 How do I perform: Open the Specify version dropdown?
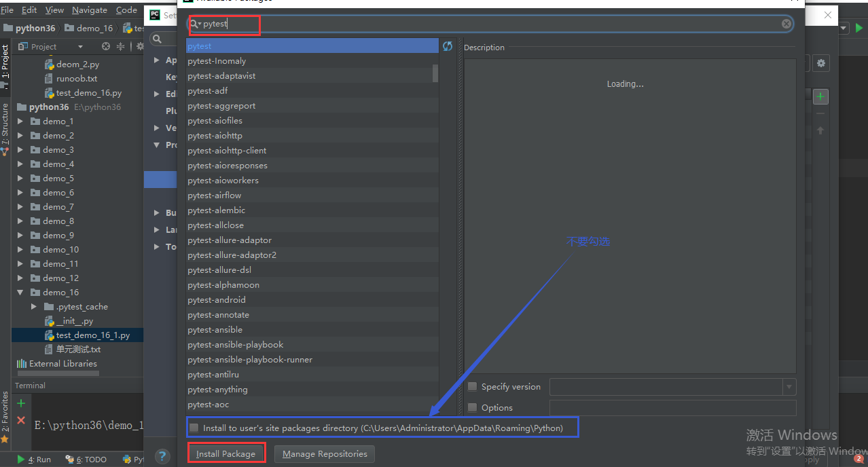[x=789, y=387]
